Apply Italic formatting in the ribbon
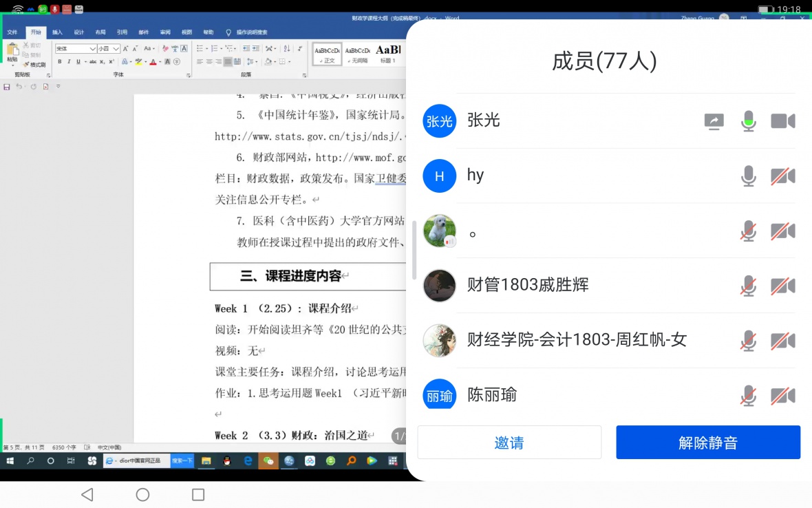Viewport: 812px width, 508px height. (68, 62)
